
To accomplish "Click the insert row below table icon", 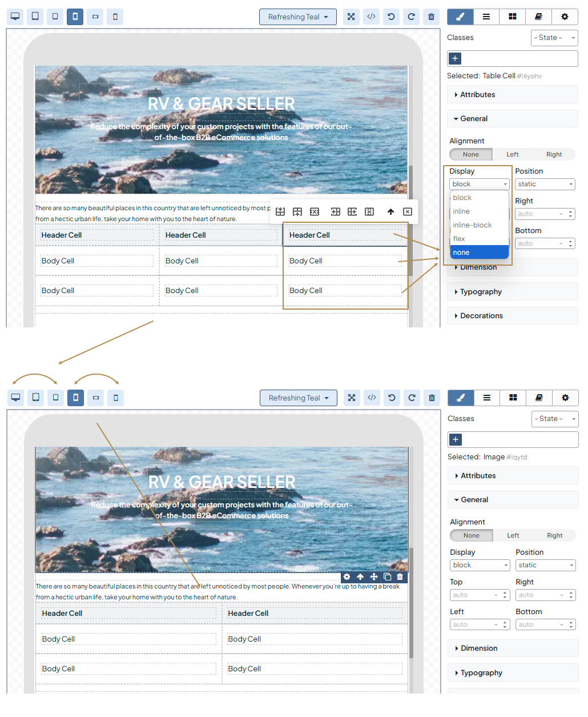I will tap(297, 211).
